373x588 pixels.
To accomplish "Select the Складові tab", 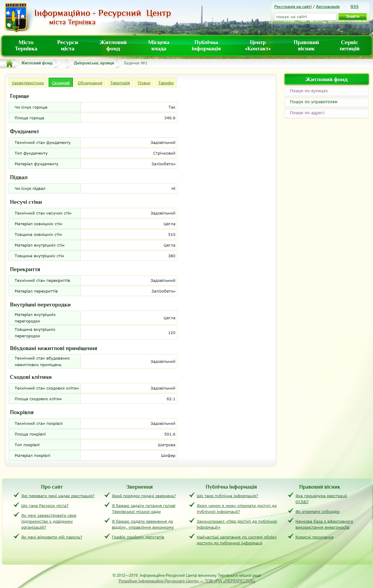I will coord(61,83).
